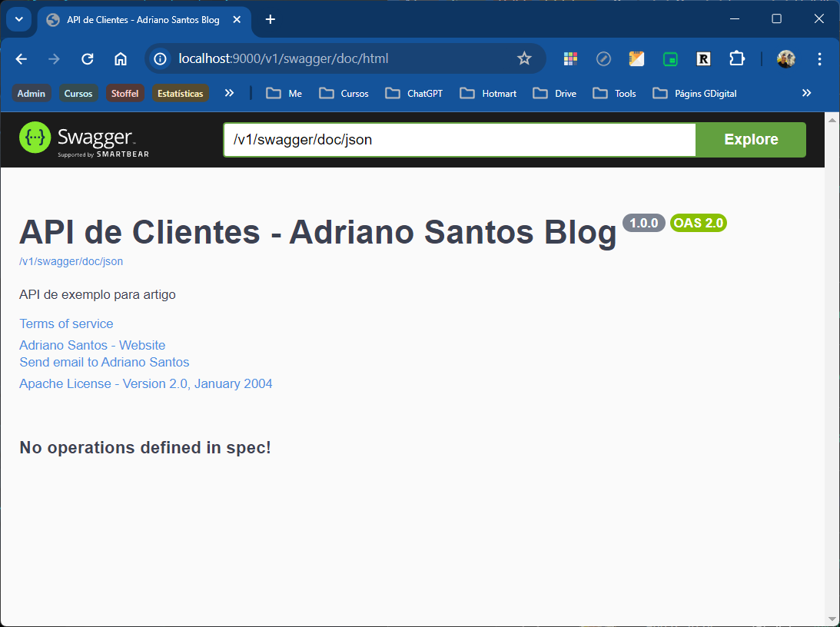Open the Chrome three-dot menu
Image resolution: width=840 pixels, height=627 pixels.
819,58
